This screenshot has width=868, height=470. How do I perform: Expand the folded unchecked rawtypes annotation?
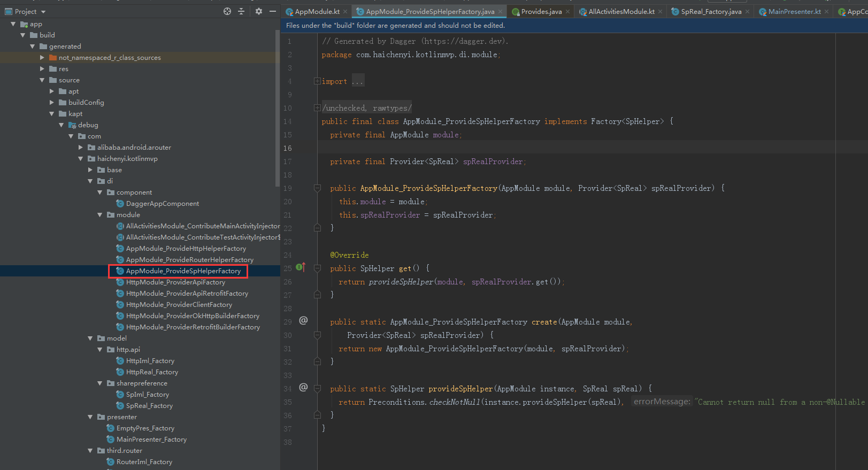pos(317,108)
